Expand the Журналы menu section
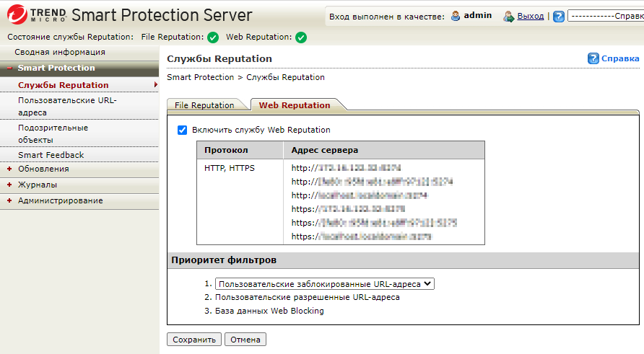The image size is (644, 354). click(x=9, y=185)
